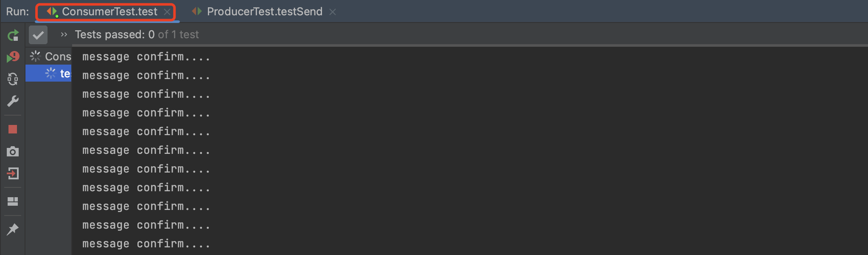
Task: Click the Rerun Failed Tests icon
Action: [x=13, y=57]
